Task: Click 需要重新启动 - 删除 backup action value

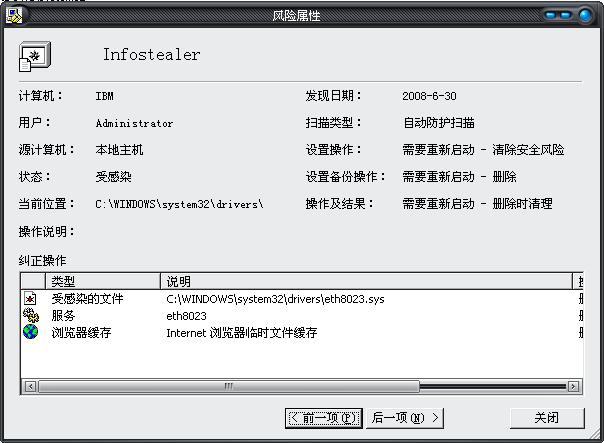Action: tap(460, 177)
